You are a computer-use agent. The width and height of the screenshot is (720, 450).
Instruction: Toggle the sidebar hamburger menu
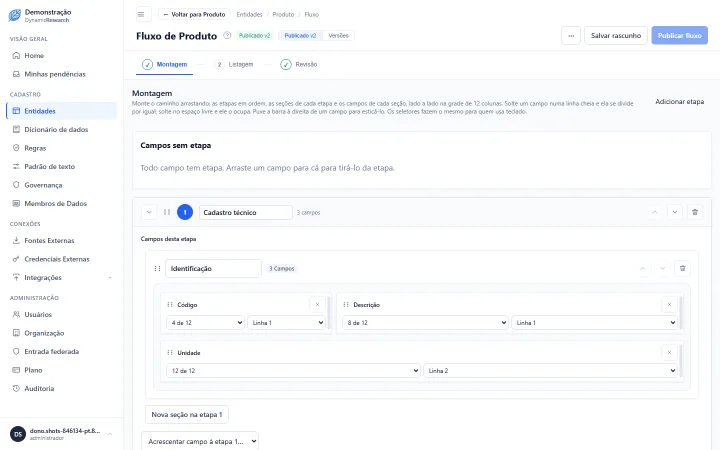[x=141, y=14]
